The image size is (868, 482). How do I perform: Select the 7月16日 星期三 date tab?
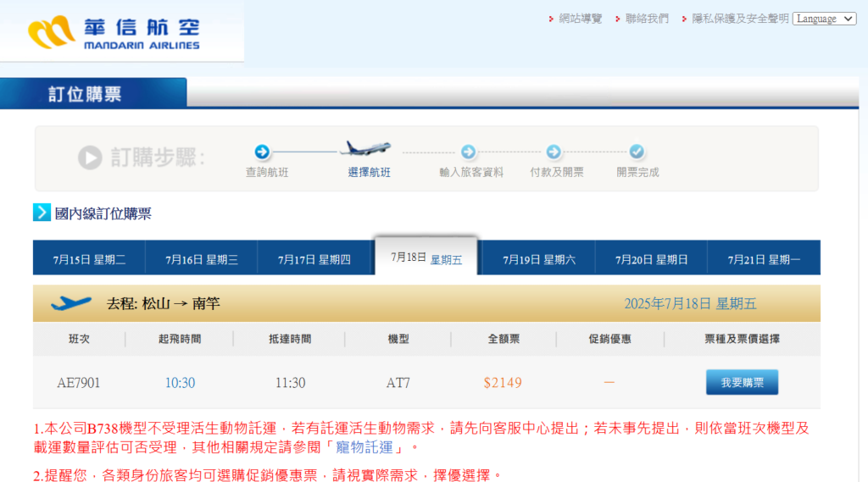pos(202,259)
